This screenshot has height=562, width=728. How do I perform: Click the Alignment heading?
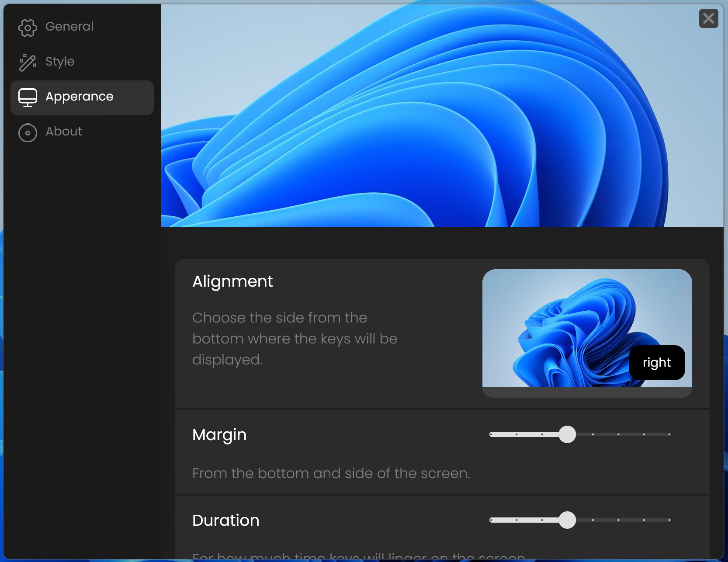[232, 281]
